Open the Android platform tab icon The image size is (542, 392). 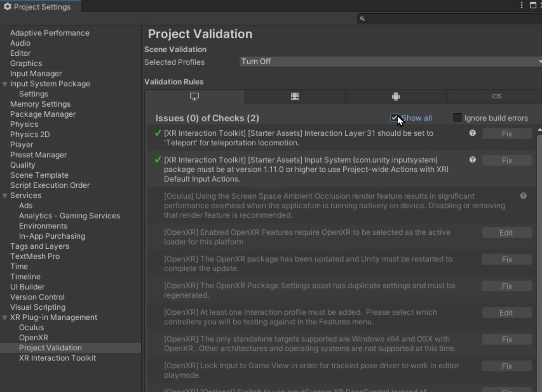coord(396,96)
